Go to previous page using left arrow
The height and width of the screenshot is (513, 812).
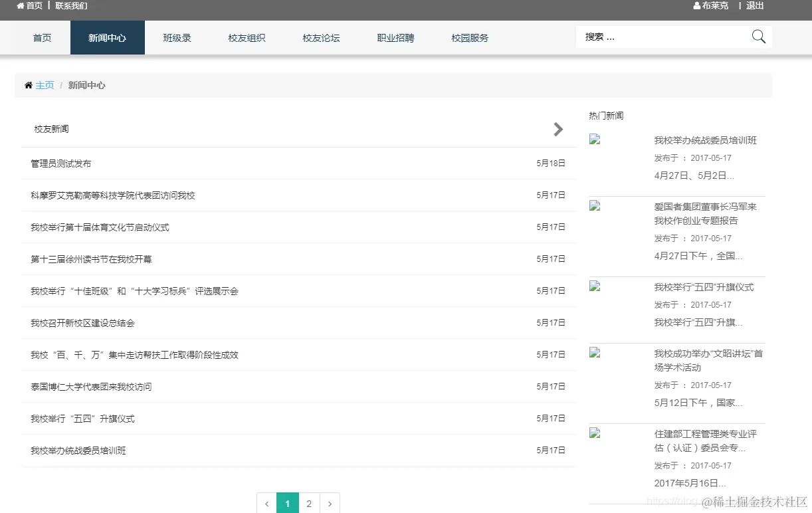(266, 504)
